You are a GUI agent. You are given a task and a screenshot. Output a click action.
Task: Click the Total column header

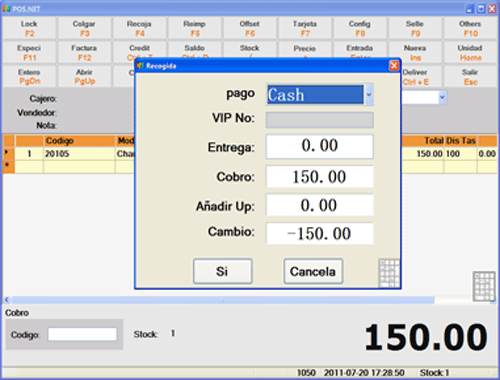tap(423, 141)
